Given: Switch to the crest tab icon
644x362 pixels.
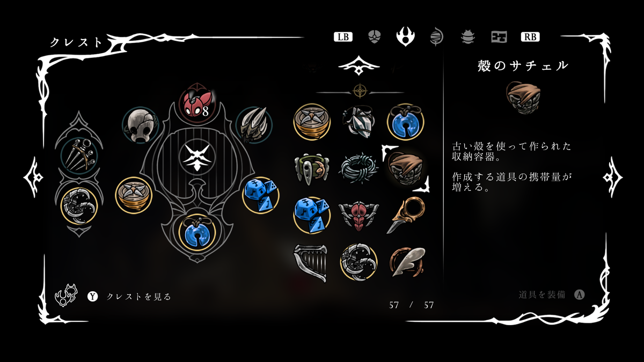Looking at the screenshot, I should (x=405, y=36).
